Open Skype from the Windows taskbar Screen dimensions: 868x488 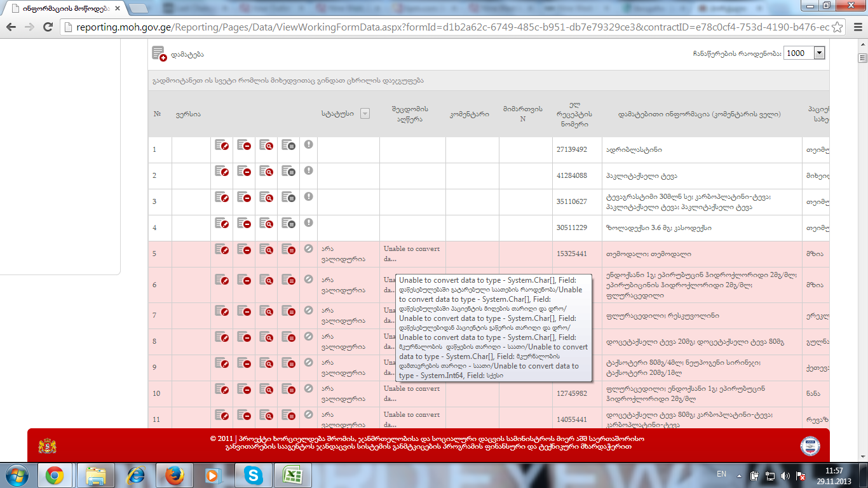253,475
